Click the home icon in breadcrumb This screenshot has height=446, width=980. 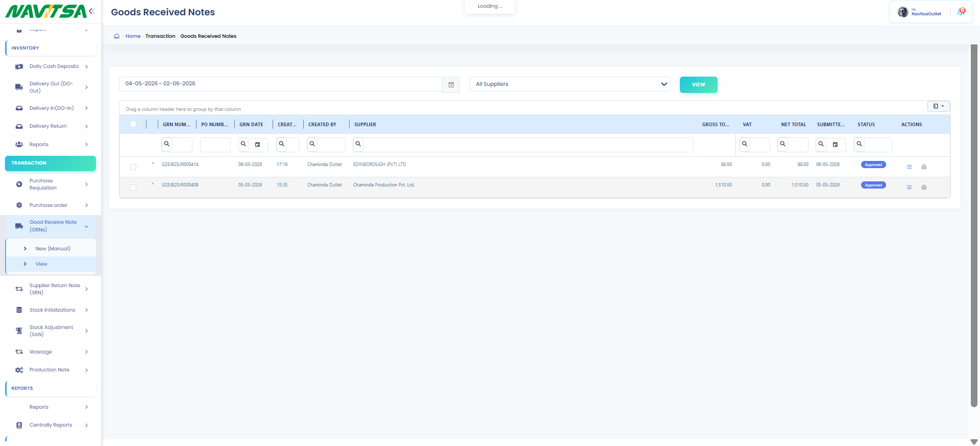point(117,36)
